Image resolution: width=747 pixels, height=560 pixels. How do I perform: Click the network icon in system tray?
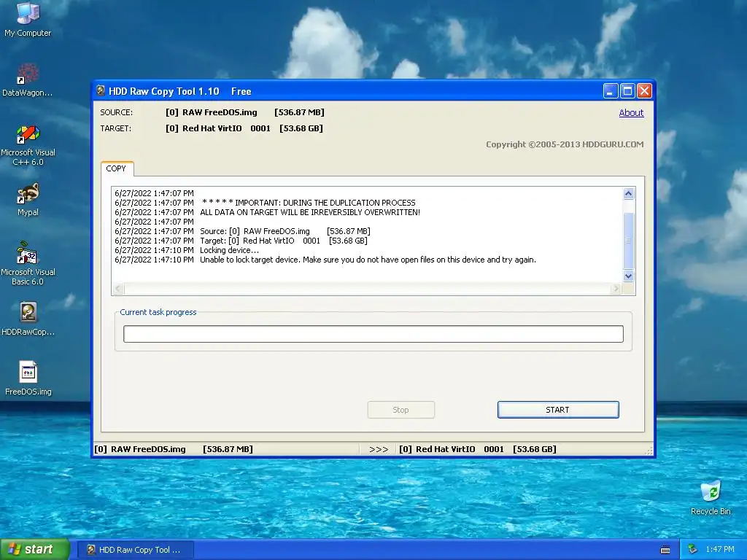pos(692,550)
